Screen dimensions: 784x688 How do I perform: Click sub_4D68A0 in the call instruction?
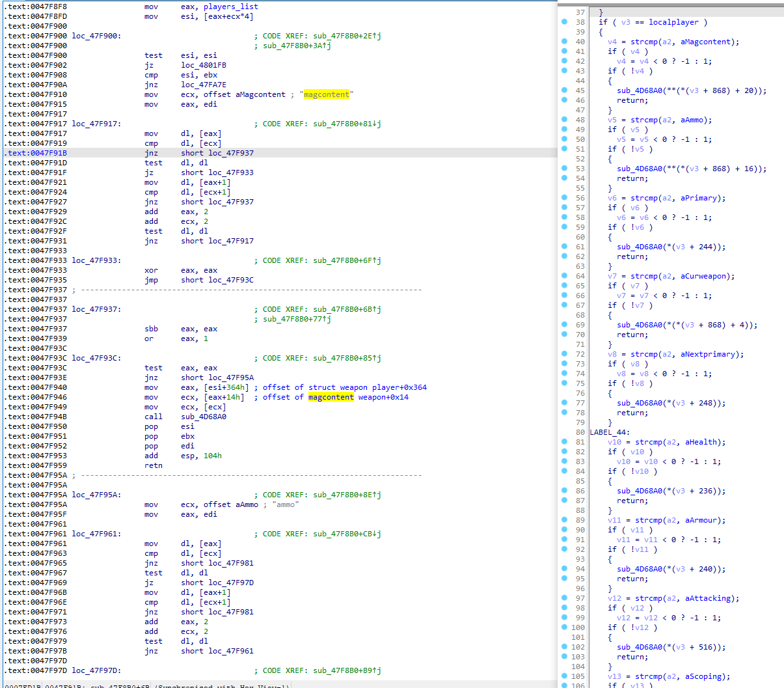coord(204,417)
